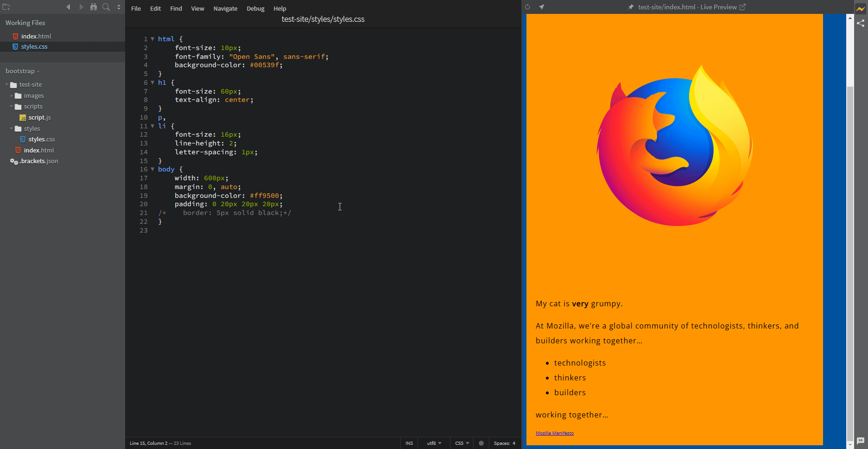
Task: Open the Help menu
Action: 280,8
